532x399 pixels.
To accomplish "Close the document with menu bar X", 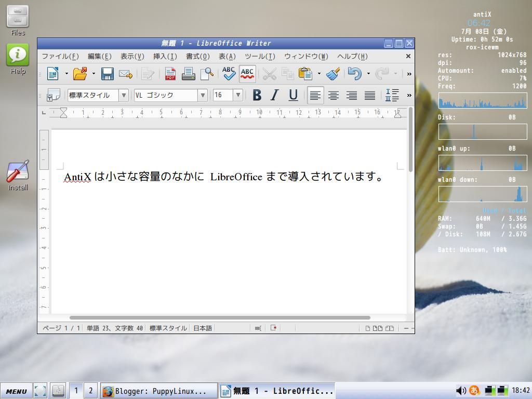I will click(408, 56).
